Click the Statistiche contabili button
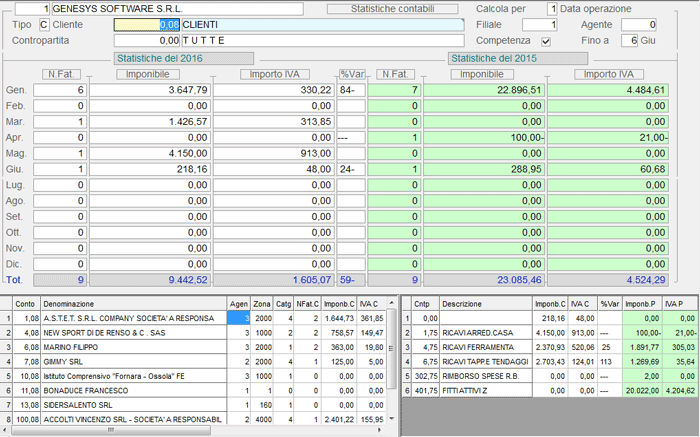This screenshot has width=700, height=437. (392, 8)
